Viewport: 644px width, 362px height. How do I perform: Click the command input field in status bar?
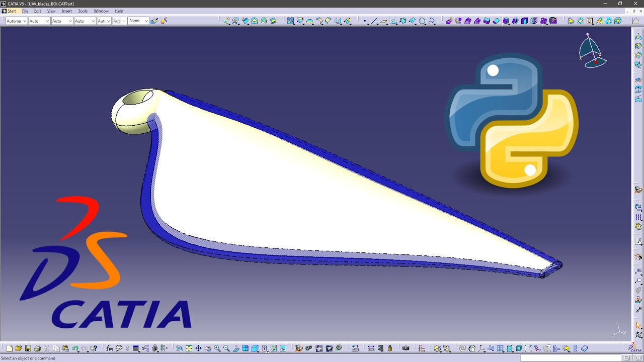click(x=571, y=358)
